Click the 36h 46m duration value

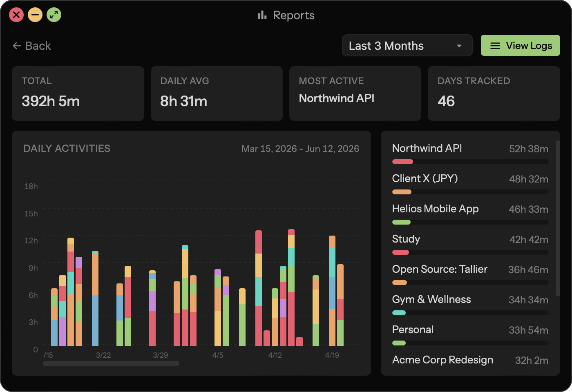click(528, 270)
